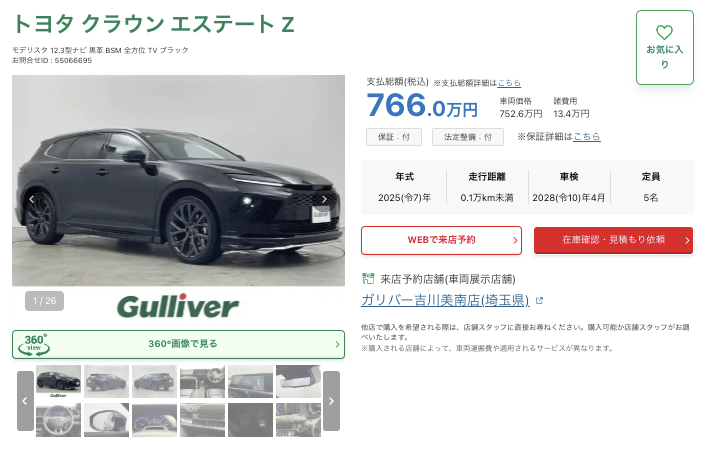This screenshot has height=450, width=706.
Task: Open ガリバー吉川美南店(埼玉県) store link
Action: pyautogui.click(x=445, y=300)
